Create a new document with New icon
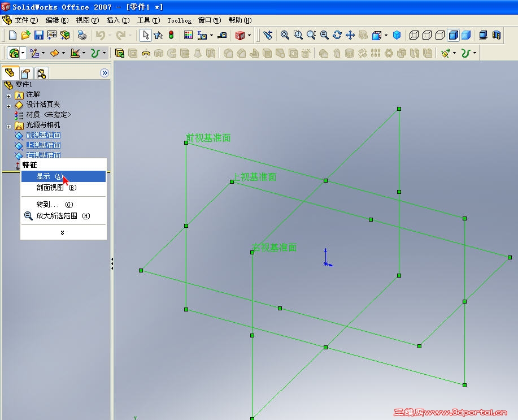The height and width of the screenshot is (420, 518). 12,35
